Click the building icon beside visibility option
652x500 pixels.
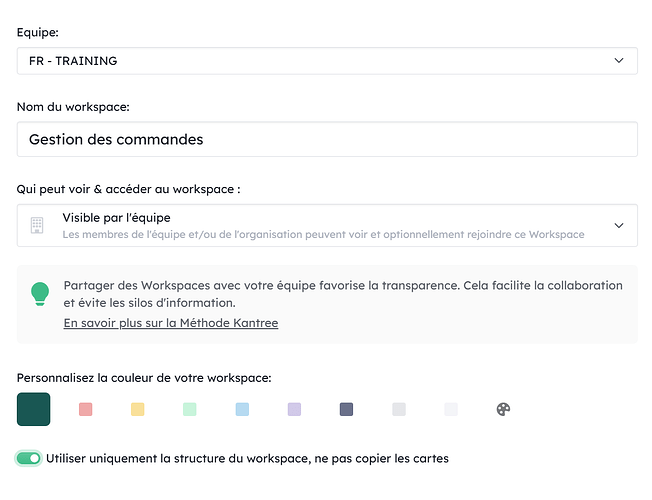pyautogui.click(x=37, y=225)
